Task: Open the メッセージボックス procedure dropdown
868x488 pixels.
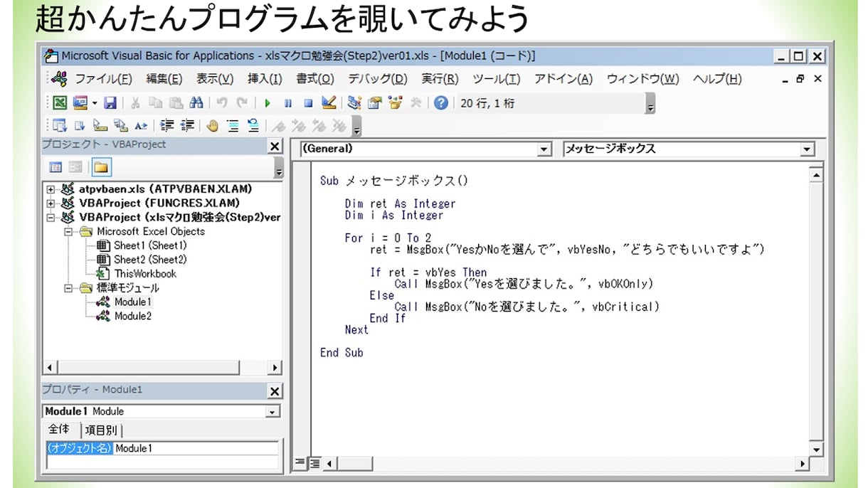Action: point(807,149)
